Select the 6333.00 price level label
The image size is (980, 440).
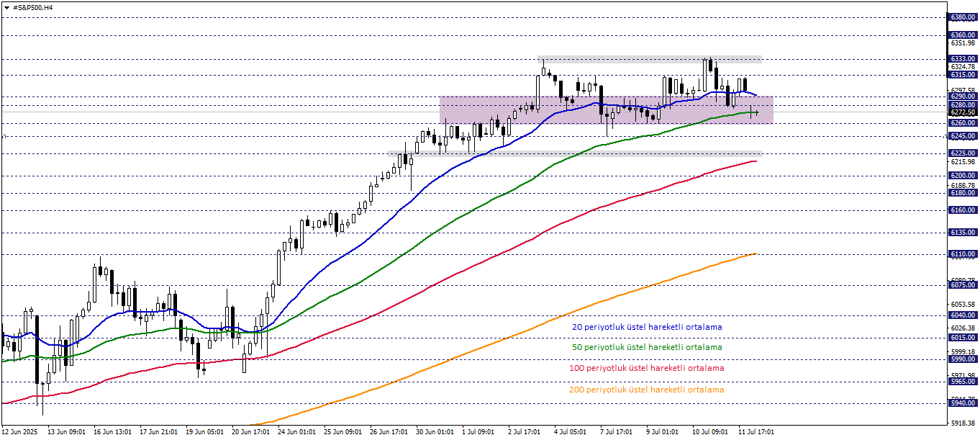[x=963, y=58]
